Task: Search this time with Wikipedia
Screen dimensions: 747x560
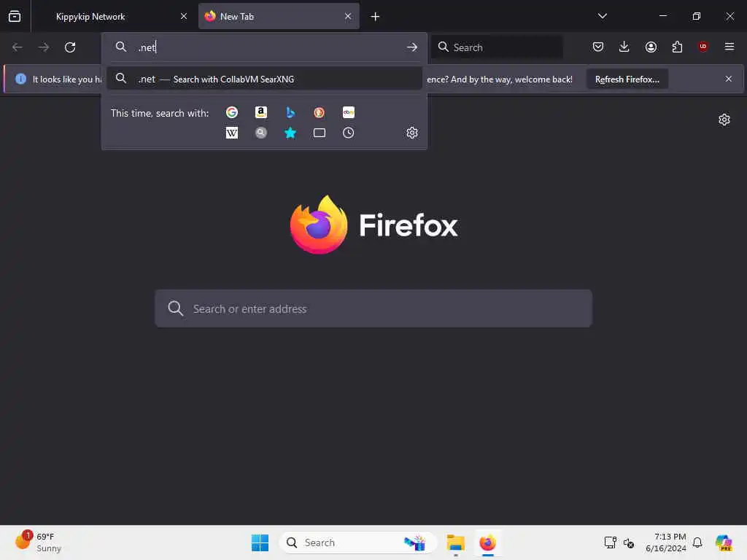Action: [x=232, y=133]
